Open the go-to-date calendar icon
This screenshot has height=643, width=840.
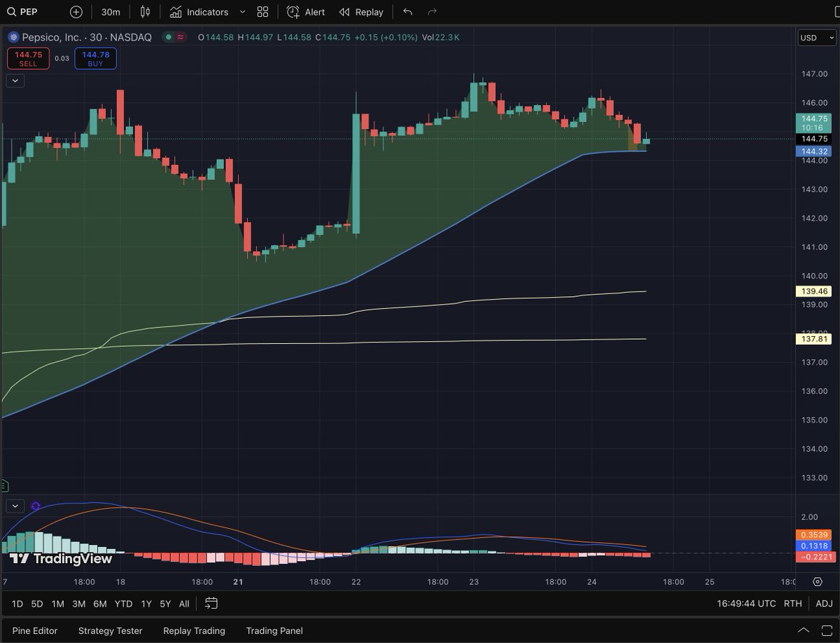coord(211,603)
